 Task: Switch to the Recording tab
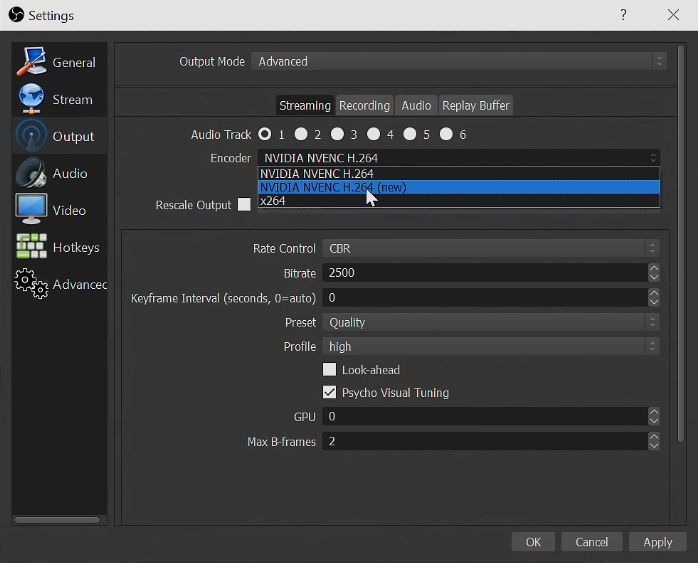tap(365, 105)
